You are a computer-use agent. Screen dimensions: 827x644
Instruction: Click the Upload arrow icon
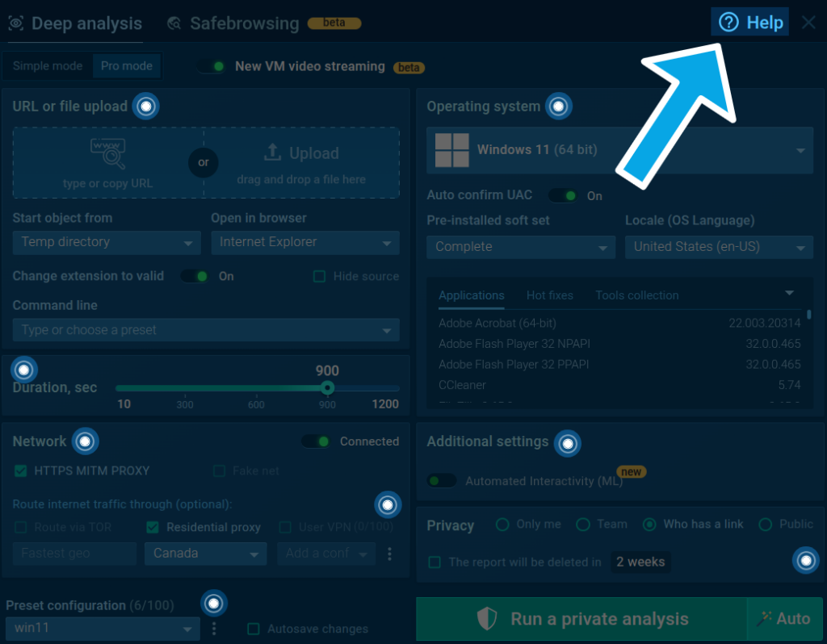coord(272,153)
